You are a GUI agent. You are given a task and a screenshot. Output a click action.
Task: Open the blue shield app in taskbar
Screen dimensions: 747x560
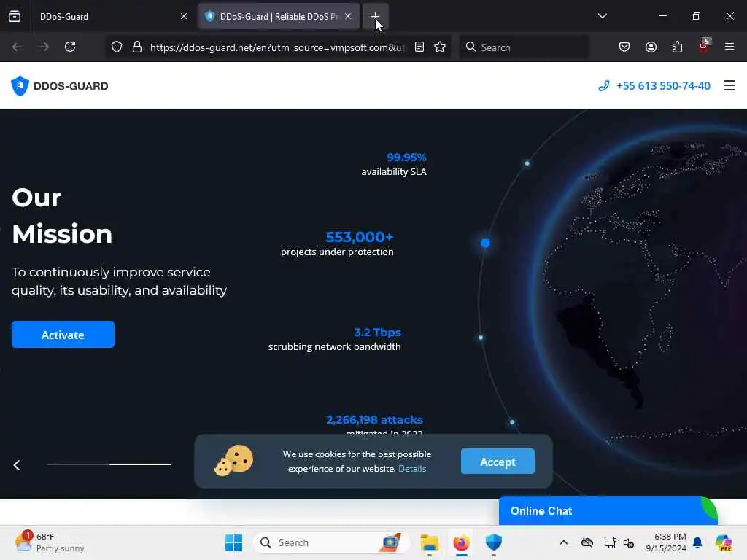point(494,542)
